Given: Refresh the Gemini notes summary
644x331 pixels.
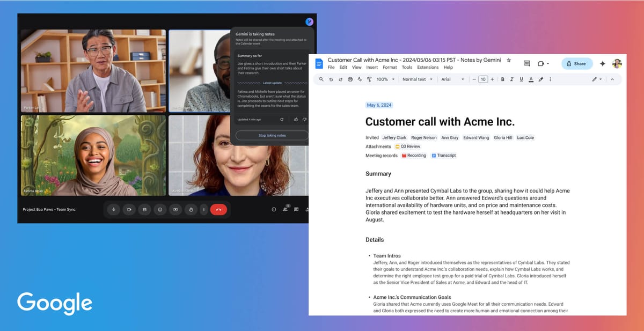Looking at the screenshot, I should coord(282,119).
